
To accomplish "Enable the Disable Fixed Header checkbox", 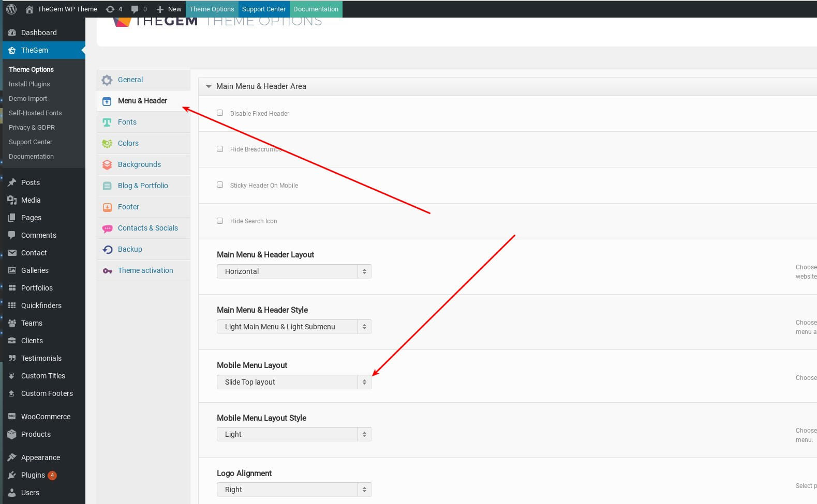I will click(x=220, y=113).
